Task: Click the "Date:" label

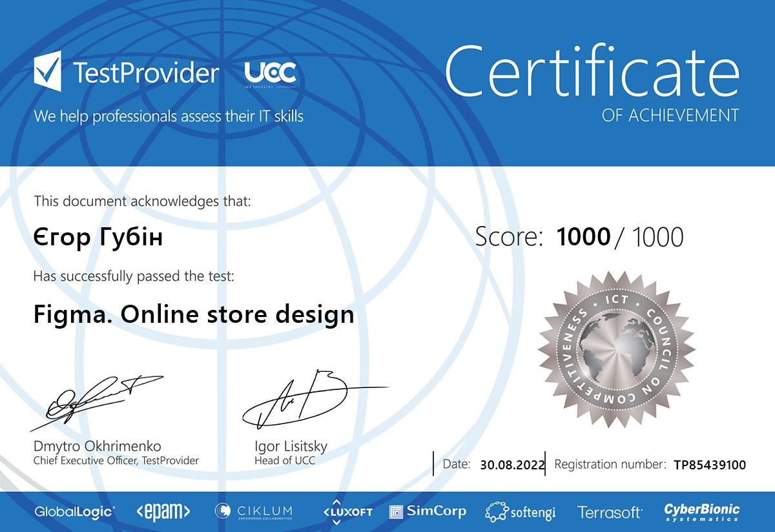Action: point(457,464)
